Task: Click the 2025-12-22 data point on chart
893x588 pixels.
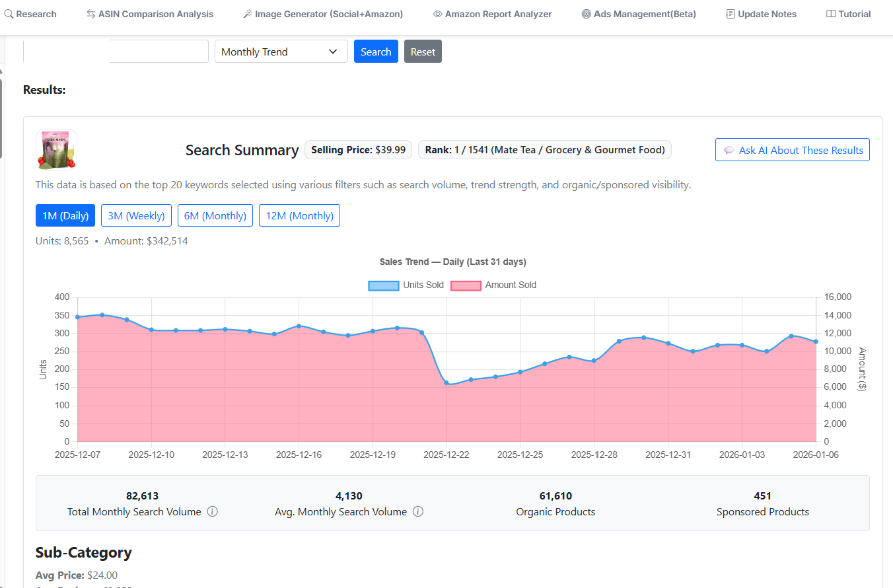Action: click(446, 383)
